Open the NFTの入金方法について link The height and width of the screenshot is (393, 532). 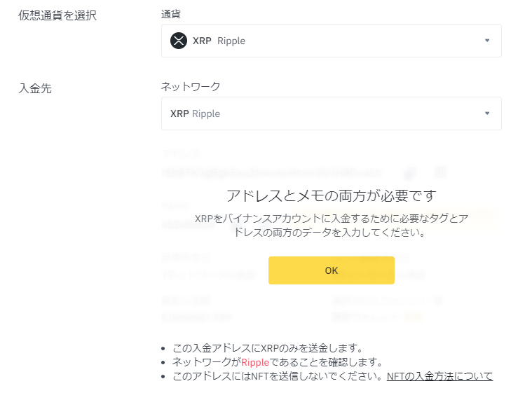click(x=439, y=376)
